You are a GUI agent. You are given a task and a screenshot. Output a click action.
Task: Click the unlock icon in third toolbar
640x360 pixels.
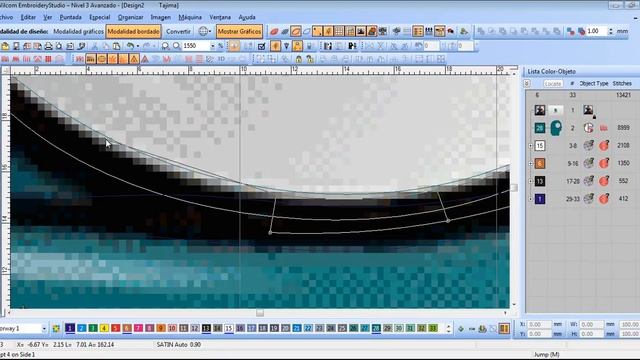coord(310,59)
